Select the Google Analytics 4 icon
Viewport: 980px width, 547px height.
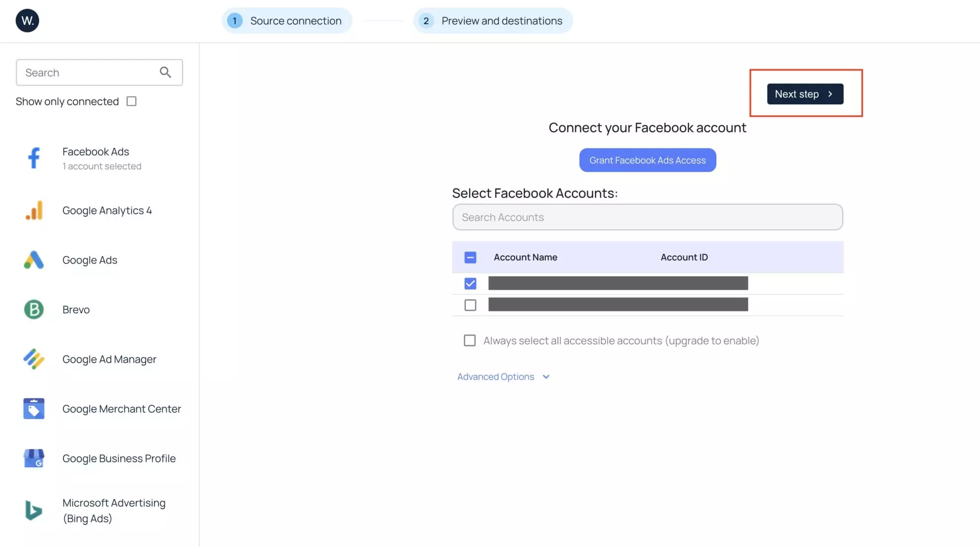click(34, 211)
